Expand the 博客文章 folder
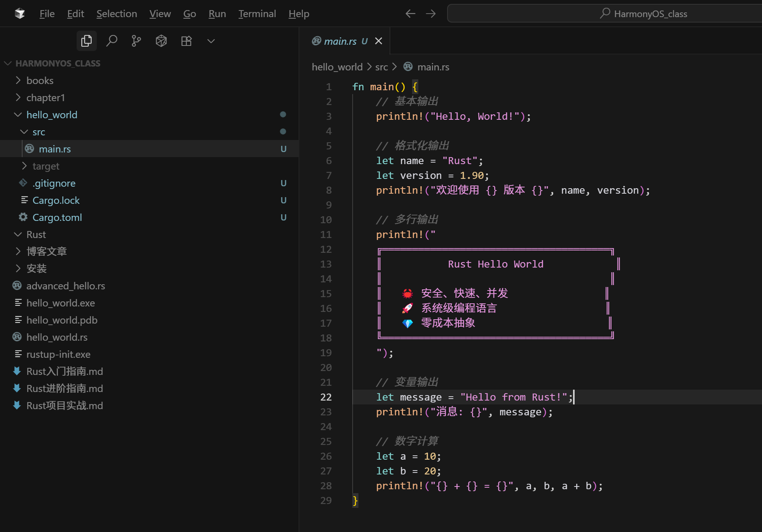This screenshot has height=532, width=762. click(149, 252)
